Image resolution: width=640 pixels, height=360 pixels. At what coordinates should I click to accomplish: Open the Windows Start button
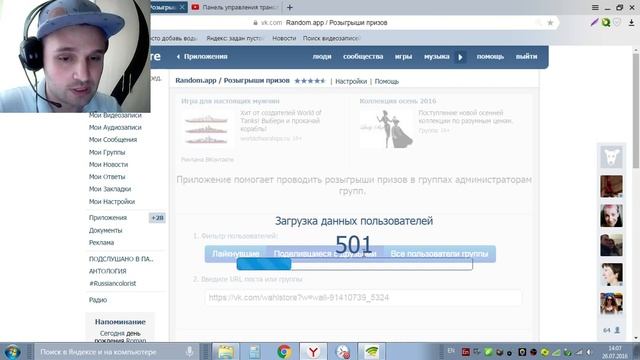pyautogui.click(x=12, y=351)
